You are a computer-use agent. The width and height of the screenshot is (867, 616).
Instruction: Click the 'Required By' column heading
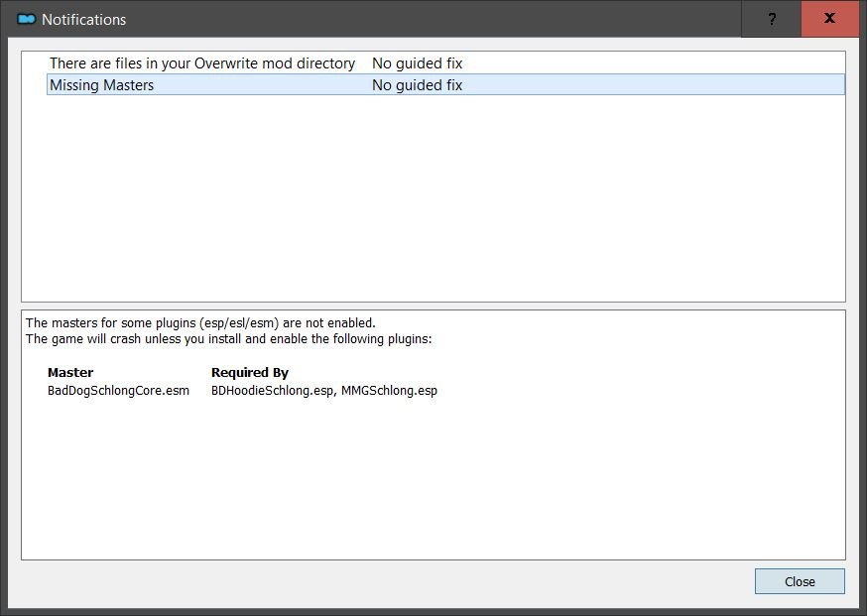tap(250, 372)
